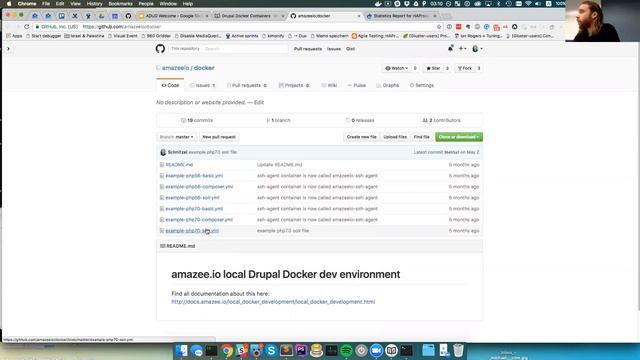Switch to the Drupal Docker Containers tab
The image size is (640, 360).
tap(246, 16)
